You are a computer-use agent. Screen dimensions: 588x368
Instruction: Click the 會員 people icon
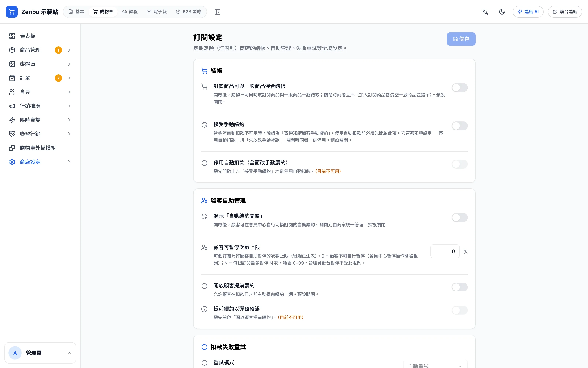(x=12, y=92)
